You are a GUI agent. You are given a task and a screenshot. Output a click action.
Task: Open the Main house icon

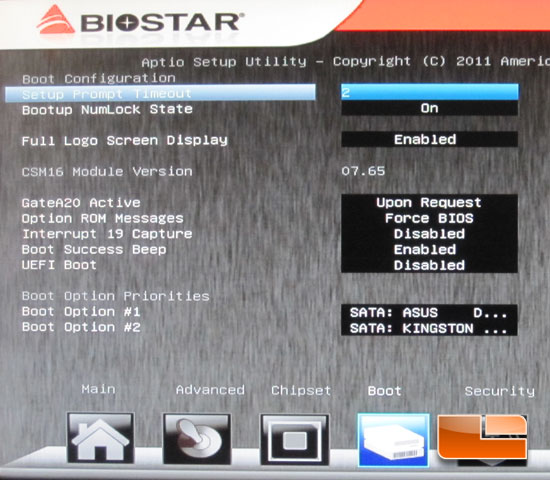[x=100, y=438]
